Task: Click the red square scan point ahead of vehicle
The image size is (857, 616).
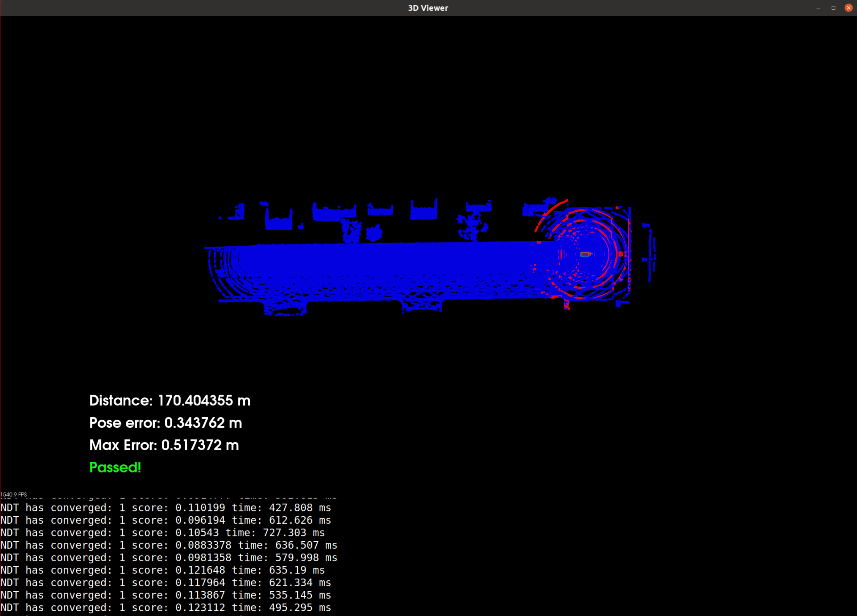Action: [621, 254]
